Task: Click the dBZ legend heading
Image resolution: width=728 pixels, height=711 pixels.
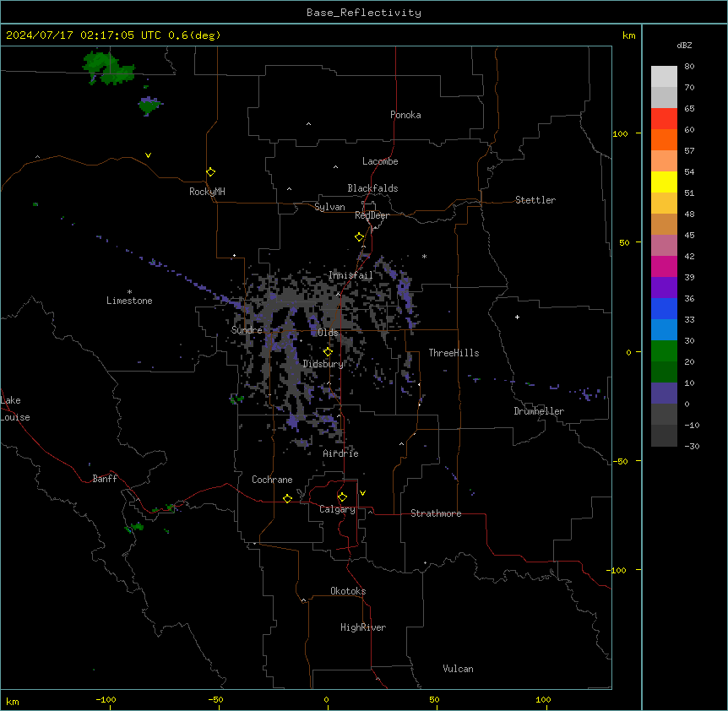Action: pos(684,45)
